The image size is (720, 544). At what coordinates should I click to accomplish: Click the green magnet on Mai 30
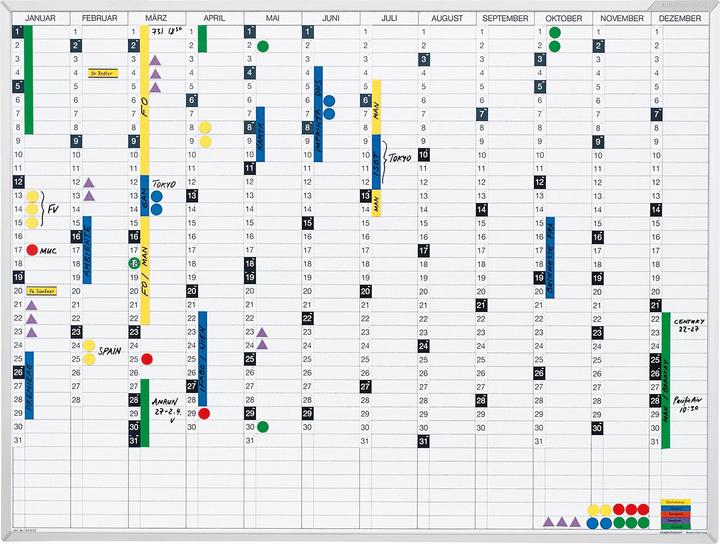(263, 426)
